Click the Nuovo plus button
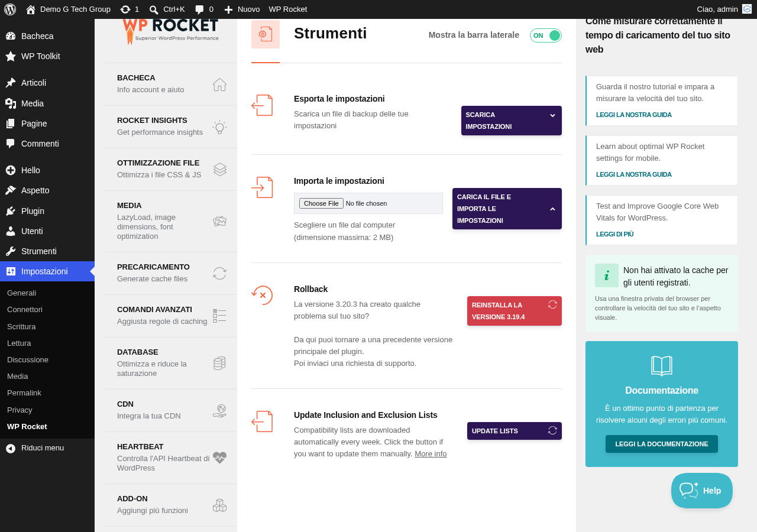Screen dimensions: 757x532 click(241, 9)
